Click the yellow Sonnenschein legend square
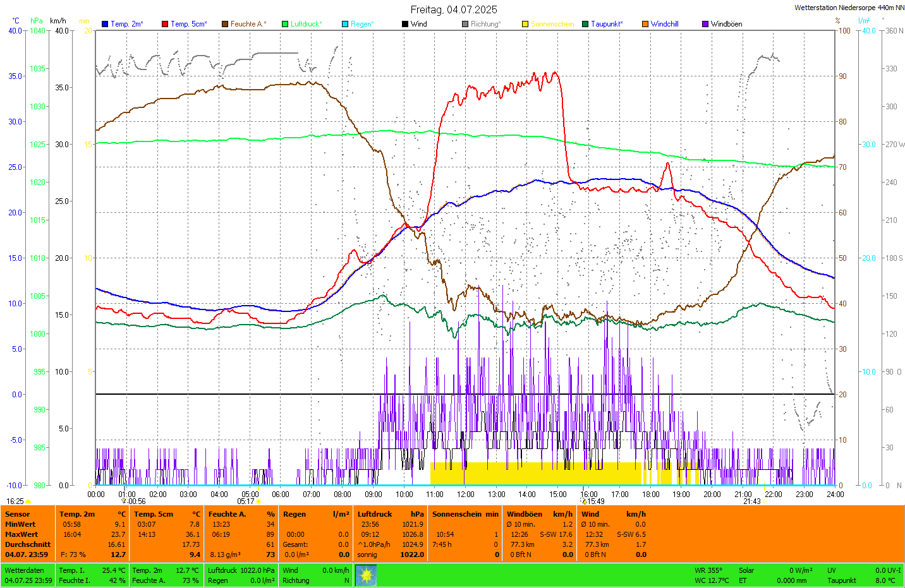905x588 pixels. (x=525, y=24)
